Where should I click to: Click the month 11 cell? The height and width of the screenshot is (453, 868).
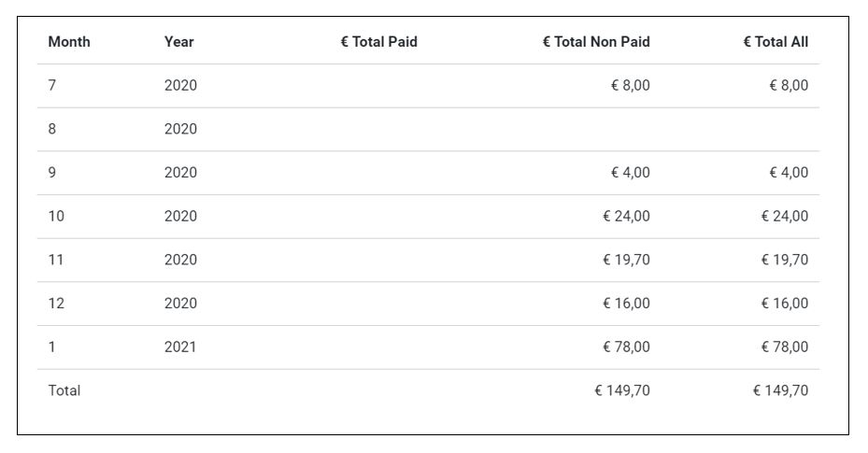click(56, 260)
